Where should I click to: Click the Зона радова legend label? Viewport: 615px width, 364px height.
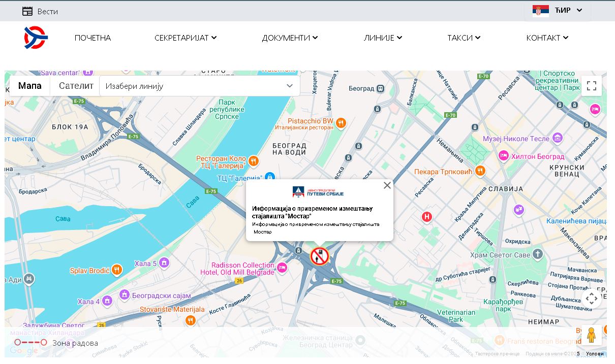[x=75, y=343]
